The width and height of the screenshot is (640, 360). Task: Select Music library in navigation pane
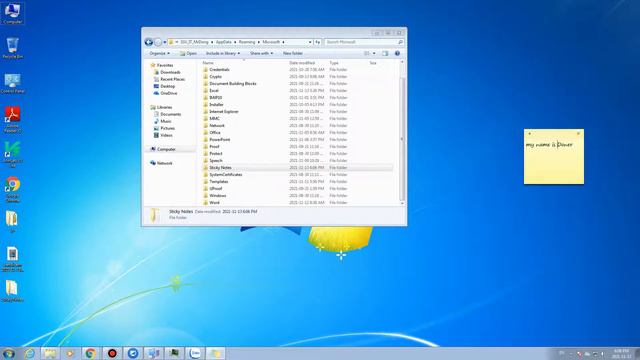163,121
